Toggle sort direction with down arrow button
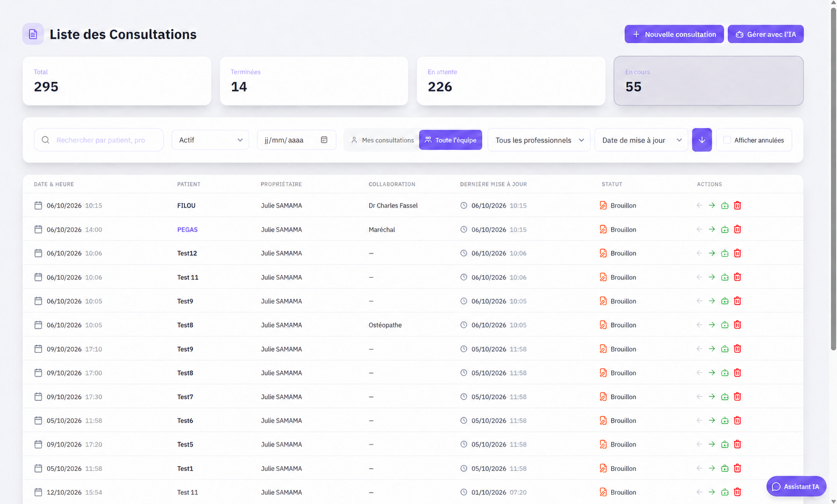 [x=702, y=140]
